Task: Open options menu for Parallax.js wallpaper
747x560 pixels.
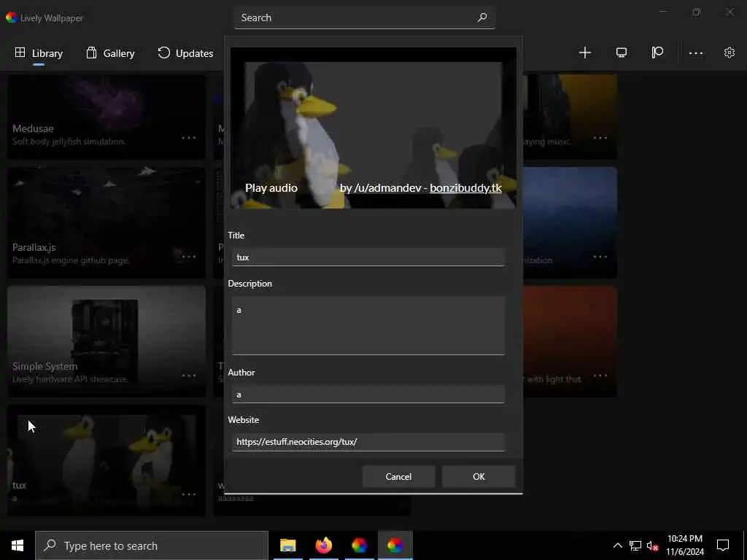Action: 189,257
